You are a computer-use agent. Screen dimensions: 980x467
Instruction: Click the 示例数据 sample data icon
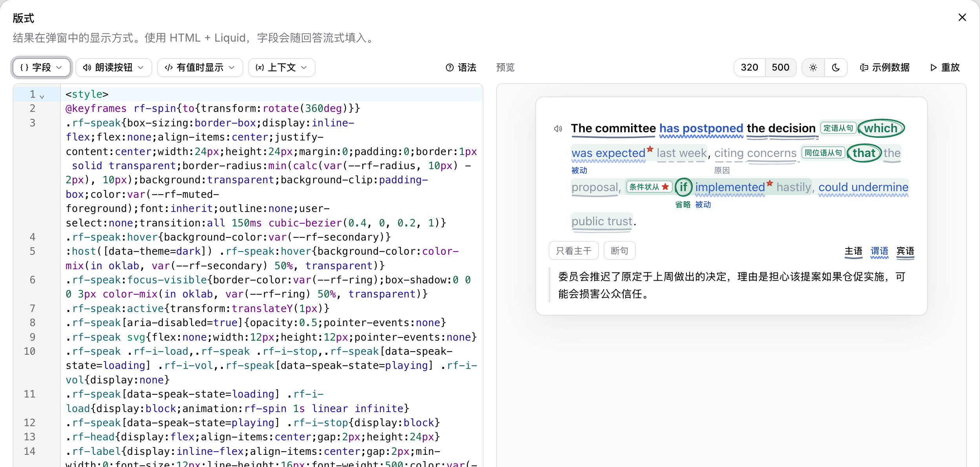864,67
